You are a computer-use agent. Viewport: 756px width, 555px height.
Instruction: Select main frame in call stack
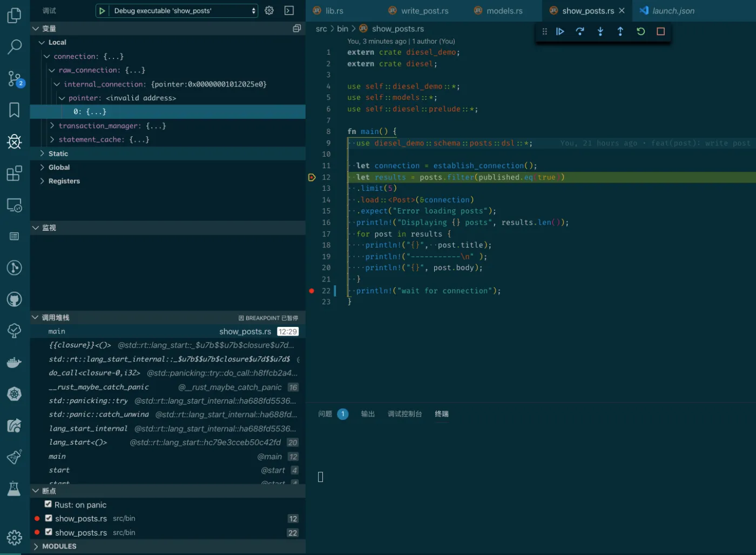pos(167,331)
